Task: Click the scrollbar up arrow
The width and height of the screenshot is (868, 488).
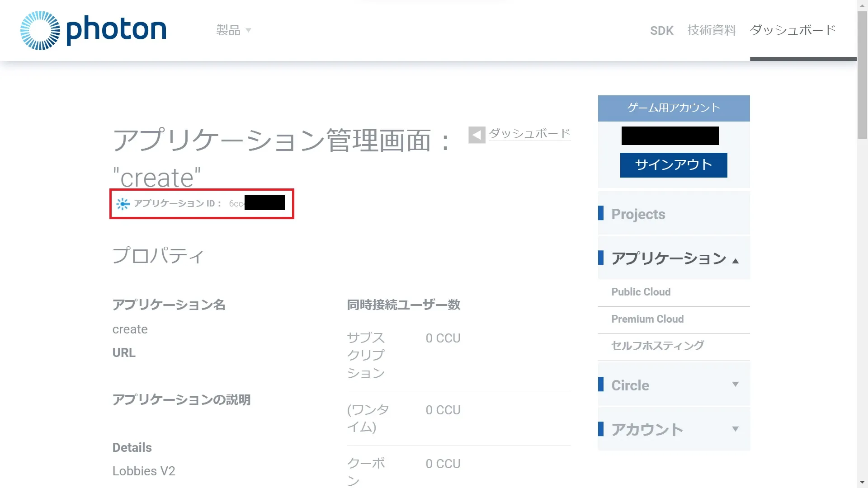Action: coord(862,5)
